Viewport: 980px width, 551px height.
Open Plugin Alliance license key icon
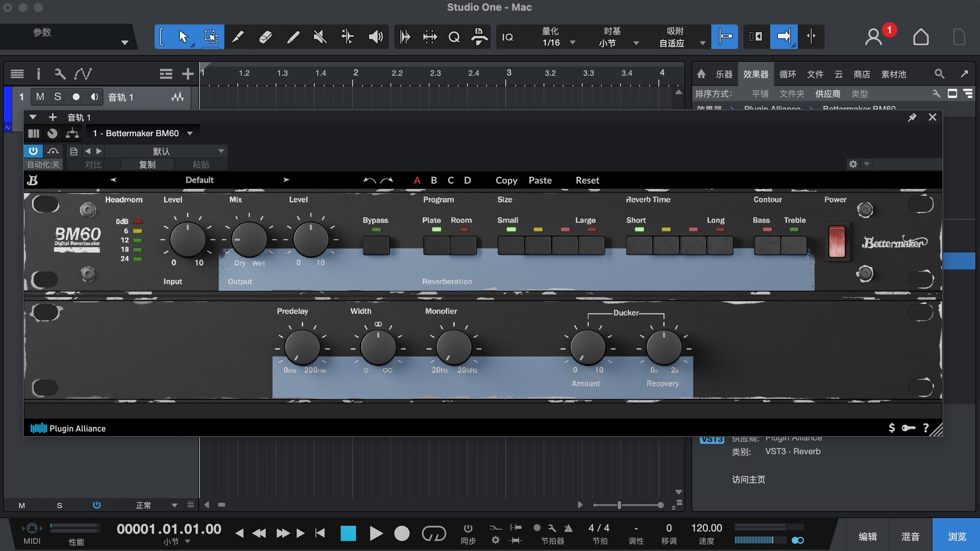909,428
